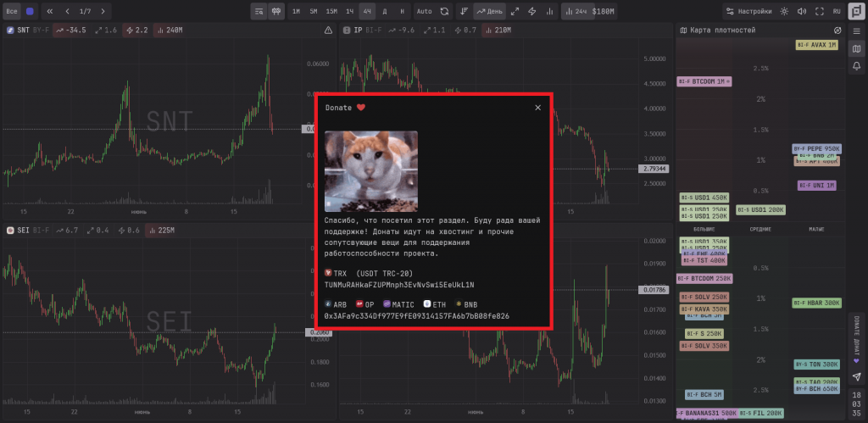
Task: Click the 0x3AFa9c… EVM wallet address
Action: (x=417, y=315)
